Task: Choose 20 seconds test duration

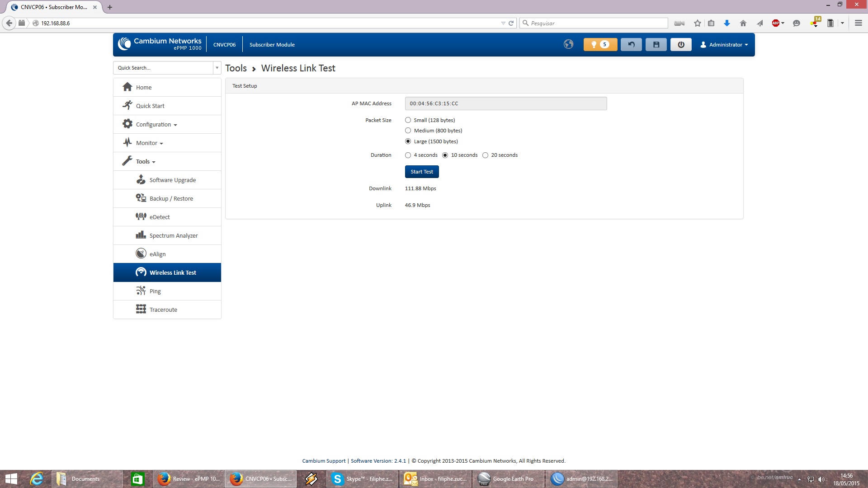Action: (x=486, y=155)
